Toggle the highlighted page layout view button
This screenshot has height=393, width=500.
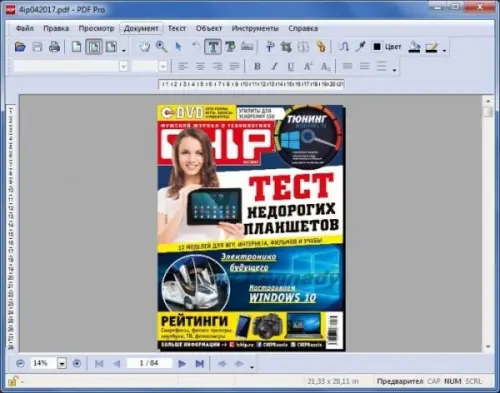(94, 47)
